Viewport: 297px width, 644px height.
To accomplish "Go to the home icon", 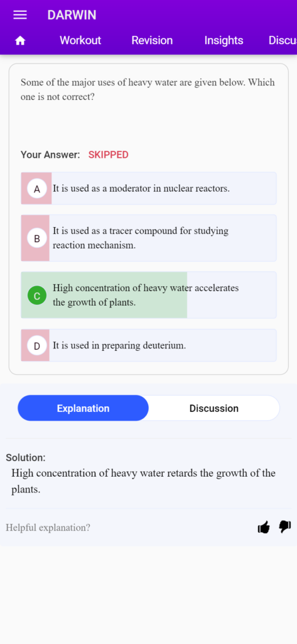I will coord(19,41).
